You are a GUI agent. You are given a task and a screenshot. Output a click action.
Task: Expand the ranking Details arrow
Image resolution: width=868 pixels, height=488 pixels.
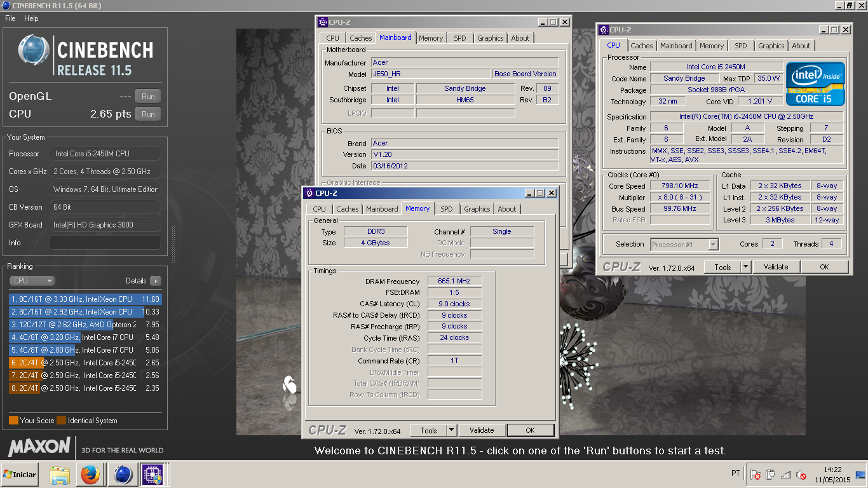click(155, 281)
